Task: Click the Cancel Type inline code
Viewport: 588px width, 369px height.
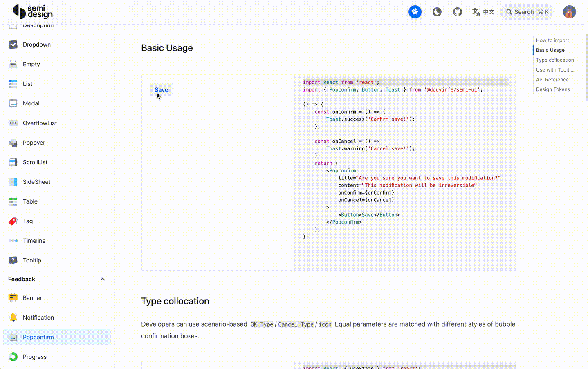Action: tap(296, 324)
